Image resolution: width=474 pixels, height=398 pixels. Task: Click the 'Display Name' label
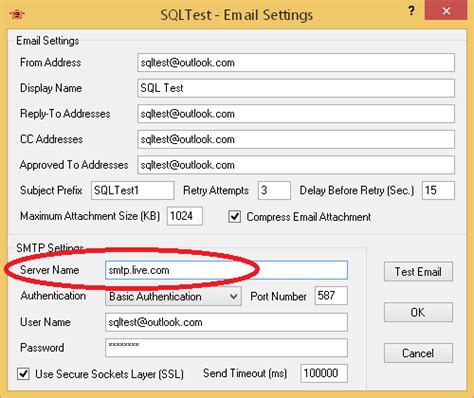coord(51,88)
